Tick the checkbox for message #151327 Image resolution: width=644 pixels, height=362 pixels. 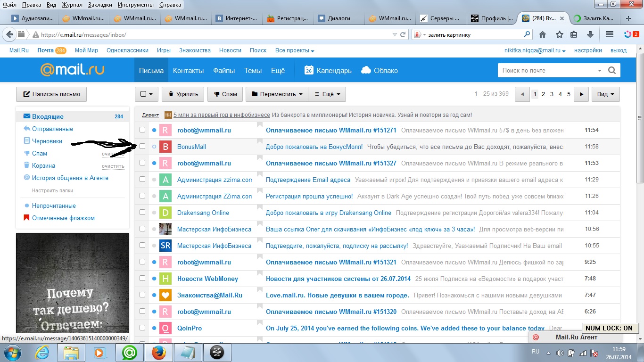(x=142, y=163)
